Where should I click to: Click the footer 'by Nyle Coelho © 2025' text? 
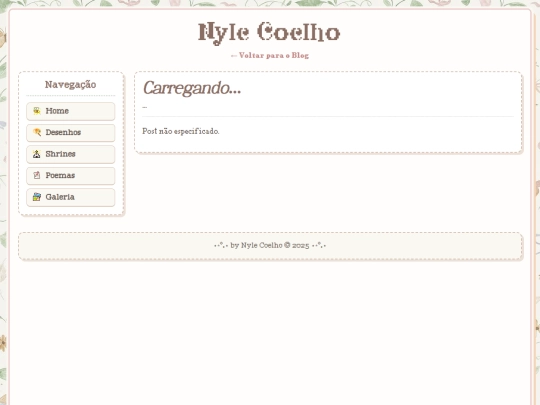[270, 246]
